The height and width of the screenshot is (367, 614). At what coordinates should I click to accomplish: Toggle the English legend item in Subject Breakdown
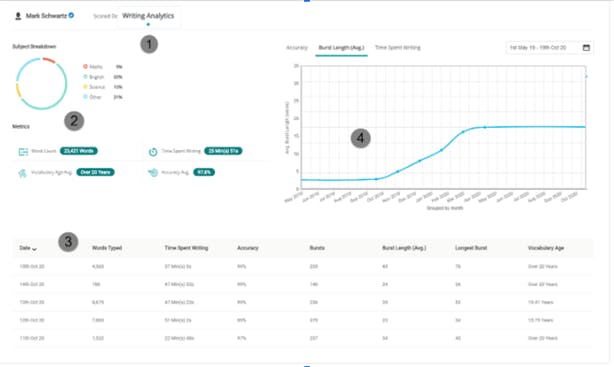94,77
